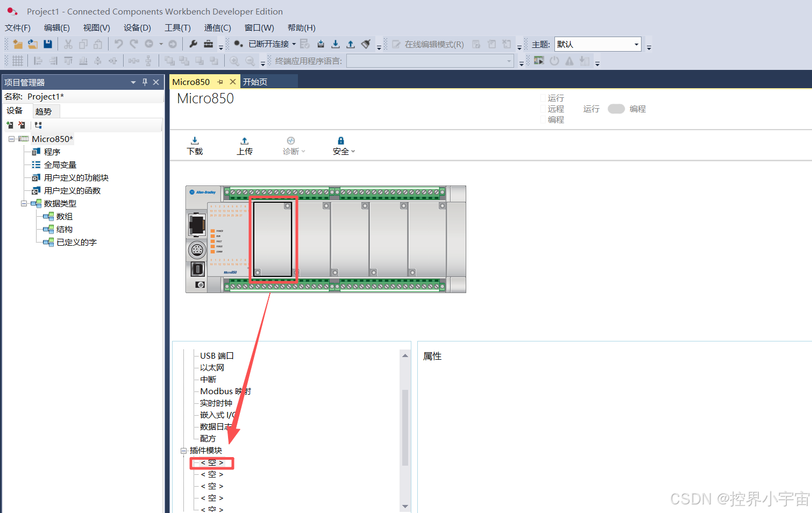This screenshot has width=812, height=513.
Task: Click the build controller chip icon
Action: coord(321,44)
